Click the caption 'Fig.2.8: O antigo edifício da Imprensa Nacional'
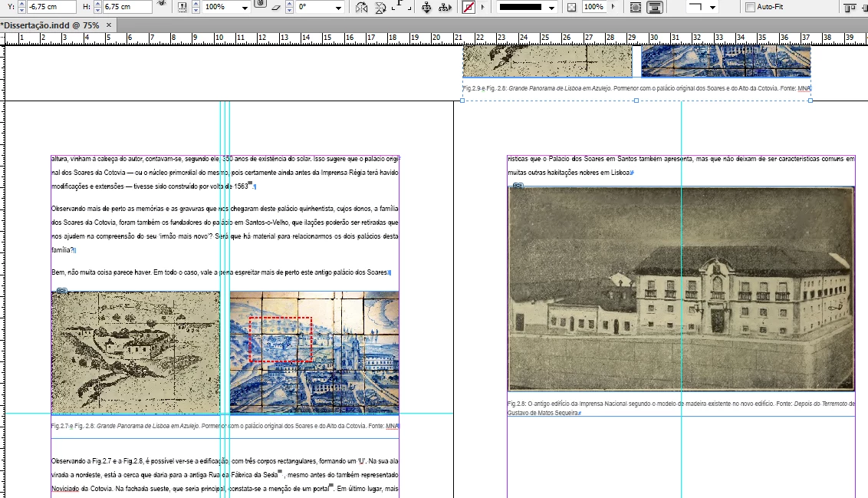The image size is (868, 498). (x=681, y=408)
